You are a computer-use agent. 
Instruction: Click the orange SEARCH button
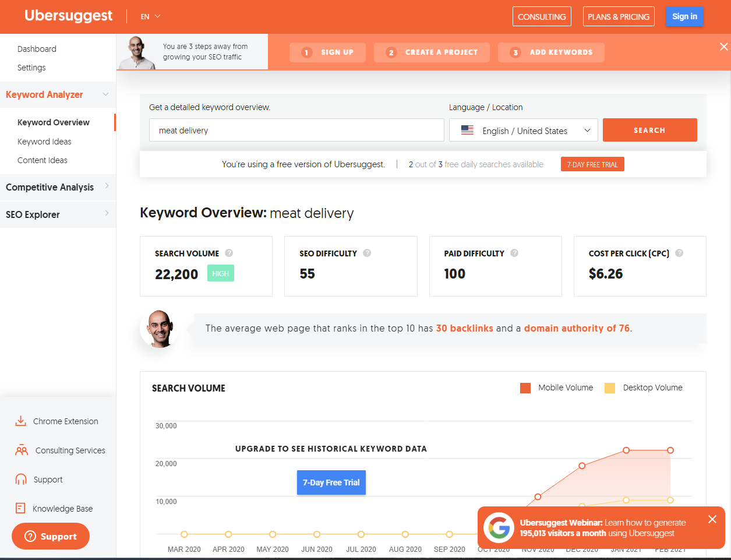click(x=649, y=130)
